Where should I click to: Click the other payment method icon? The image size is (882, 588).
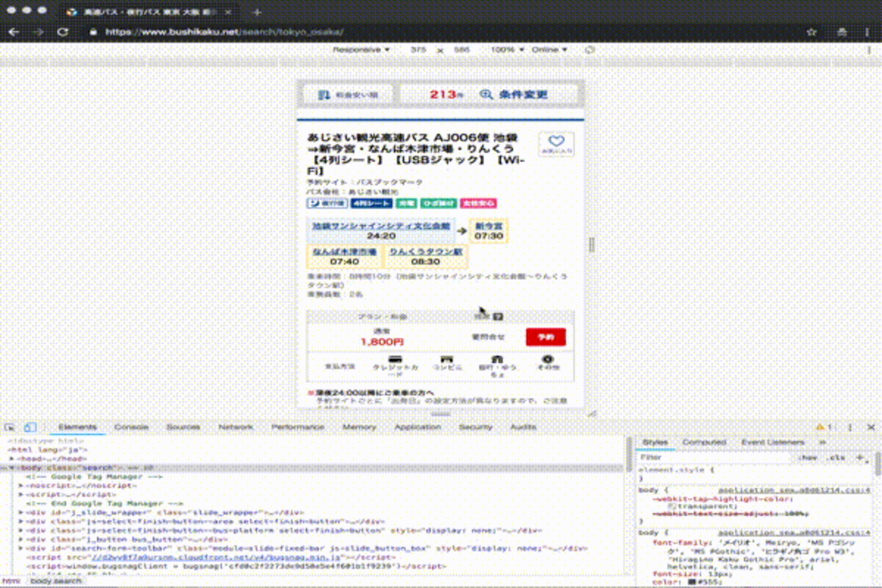coord(548,360)
